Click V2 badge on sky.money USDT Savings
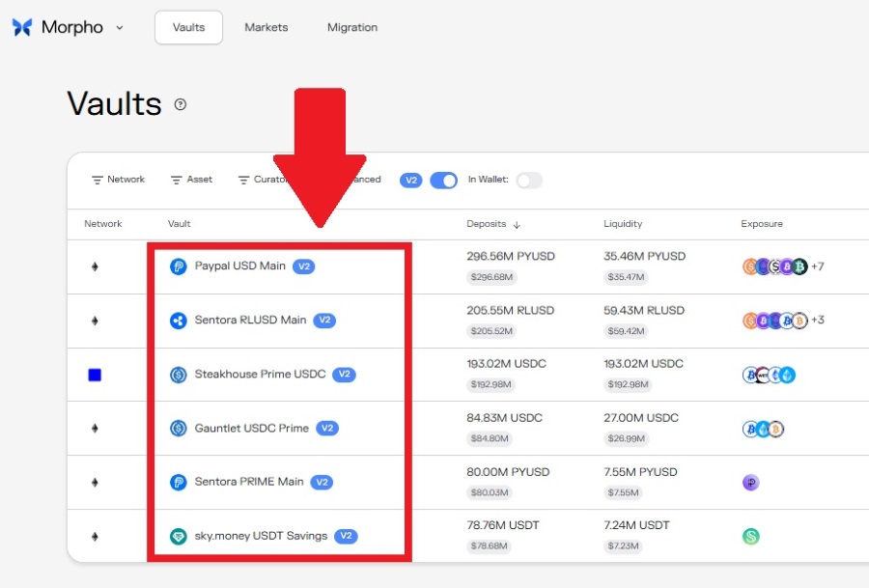The image size is (869, 588). (x=346, y=537)
